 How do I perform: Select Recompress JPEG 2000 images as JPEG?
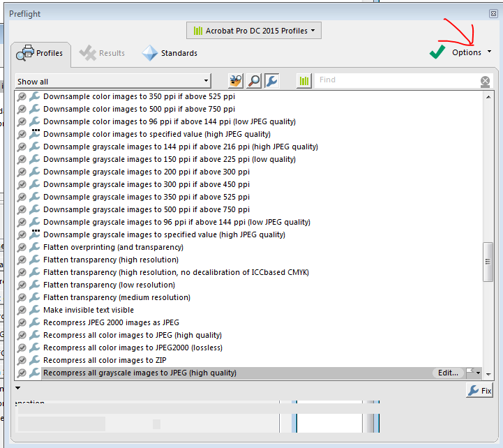[x=112, y=322]
